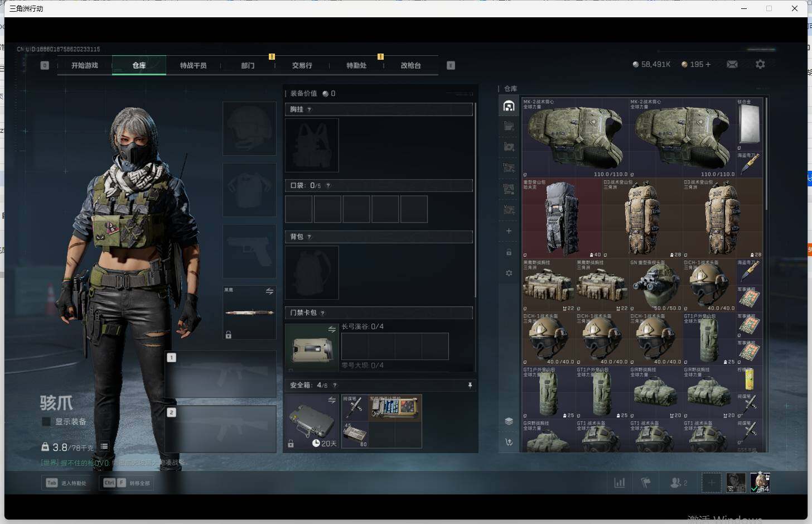
Task: Click the 58,491K currency balance
Action: pyautogui.click(x=651, y=65)
